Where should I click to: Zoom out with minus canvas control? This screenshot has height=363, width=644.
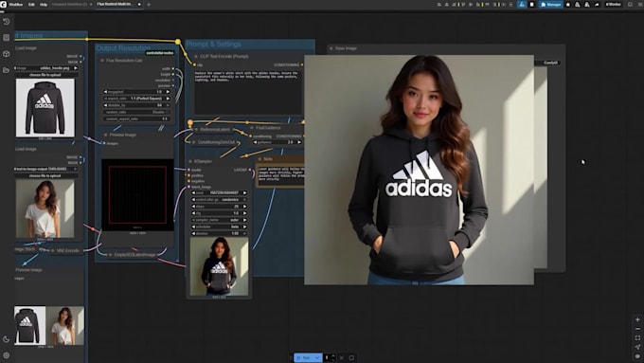point(637,329)
